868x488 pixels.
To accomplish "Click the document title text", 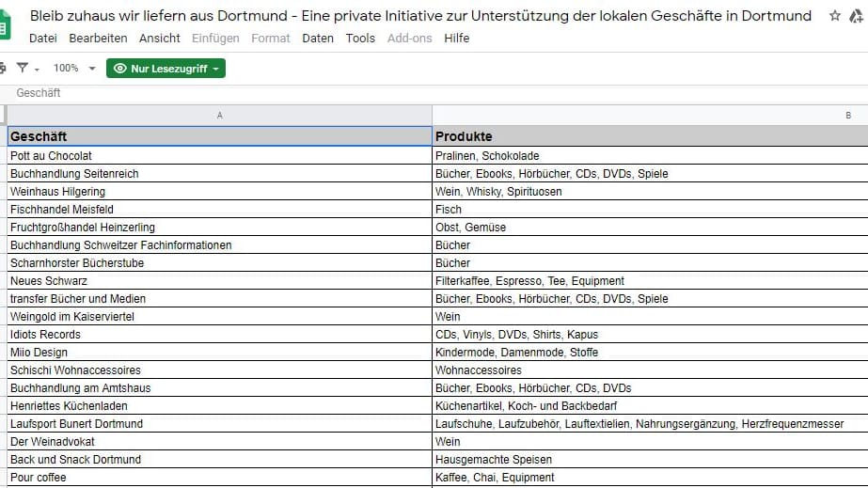I will 420,15.
